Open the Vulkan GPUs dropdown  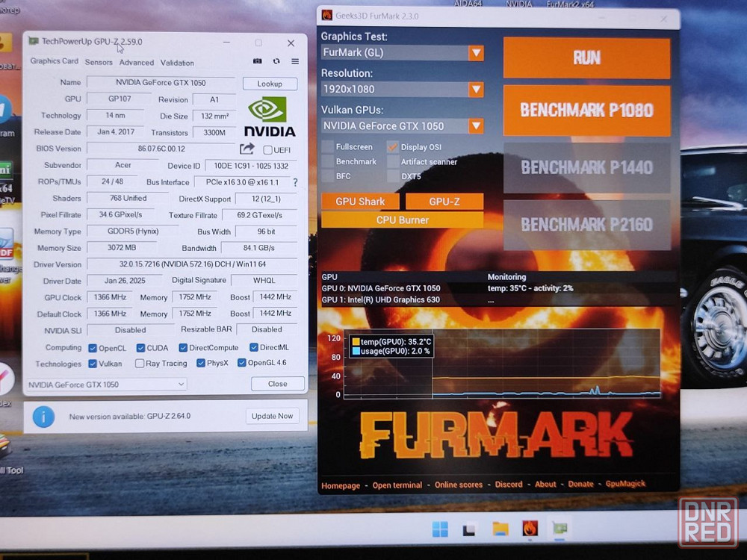(475, 125)
